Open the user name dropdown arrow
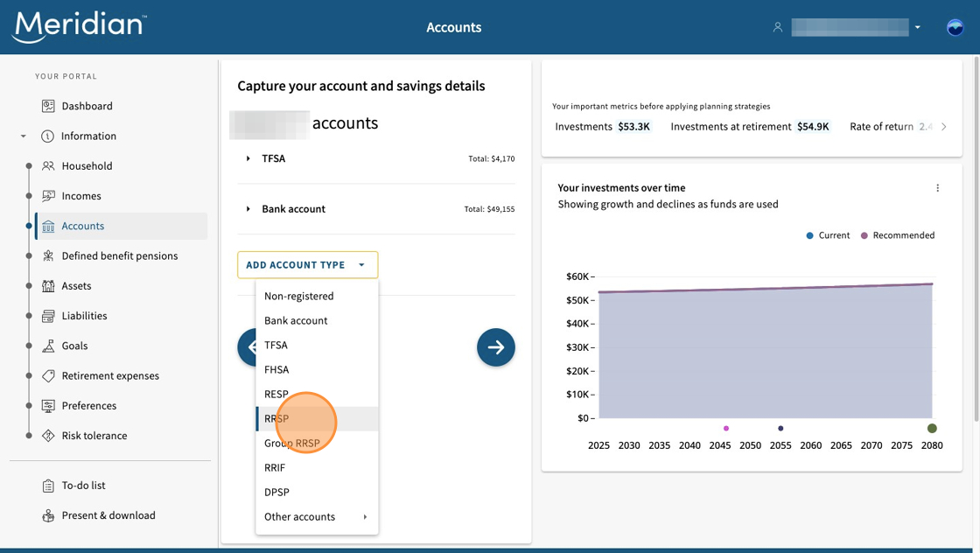Screen dimensions: 980x553 (x=918, y=27)
